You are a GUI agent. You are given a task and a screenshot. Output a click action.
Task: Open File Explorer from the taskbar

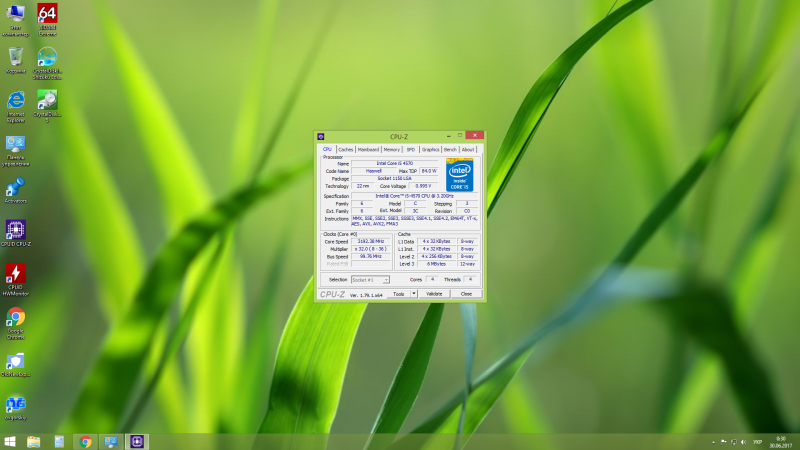(34, 441)
